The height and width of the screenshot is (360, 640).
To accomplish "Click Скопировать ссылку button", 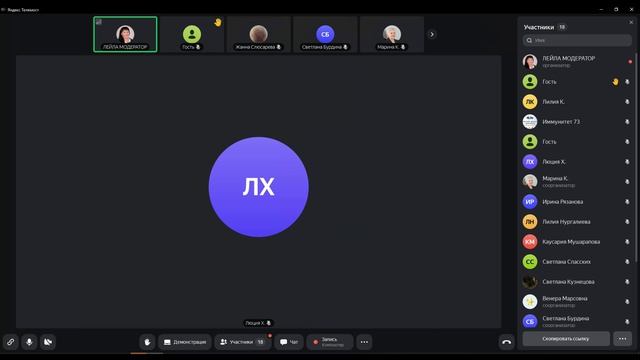I will click(x=566, y=339).
